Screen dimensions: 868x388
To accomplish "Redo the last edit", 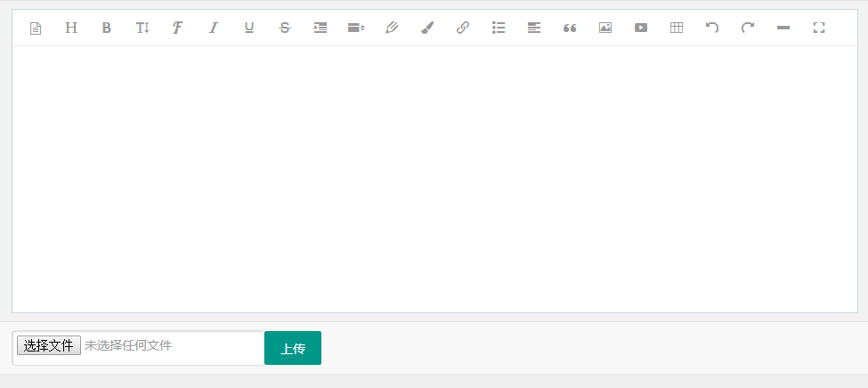I will 748,28.
